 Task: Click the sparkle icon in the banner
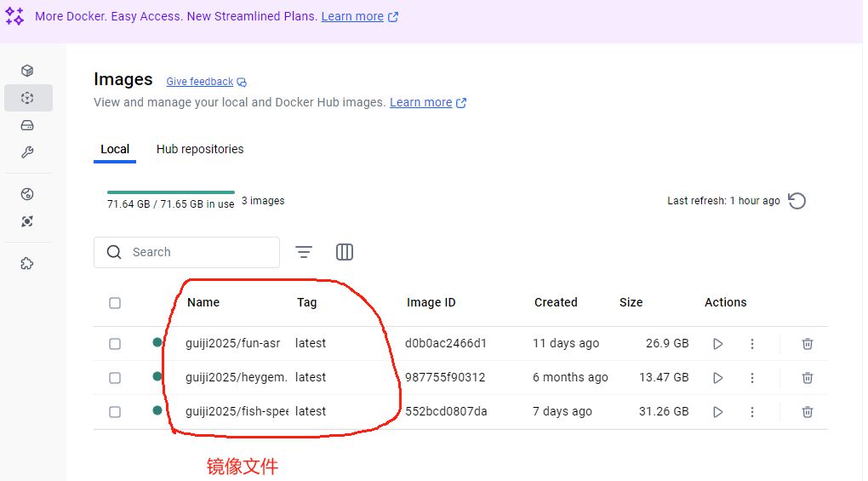(x=15, y=17)
